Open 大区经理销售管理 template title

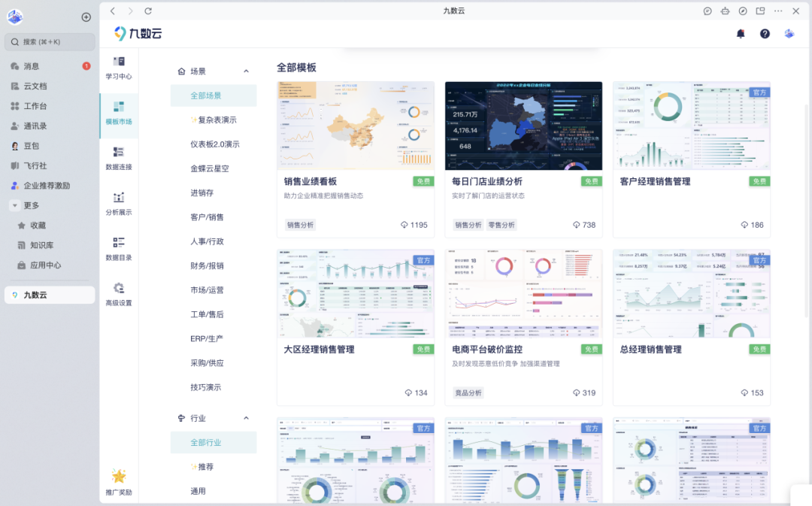tap(319, 350)
